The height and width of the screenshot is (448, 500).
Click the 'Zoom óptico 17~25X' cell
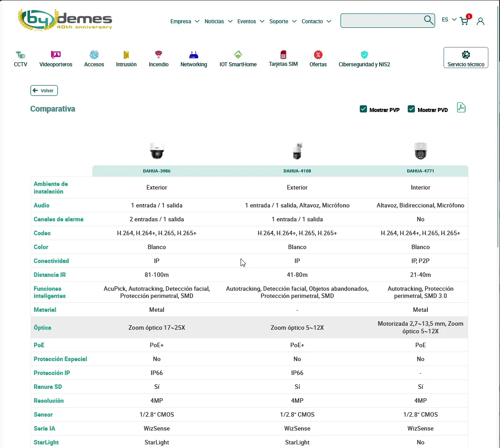click(x=156, y=328)
